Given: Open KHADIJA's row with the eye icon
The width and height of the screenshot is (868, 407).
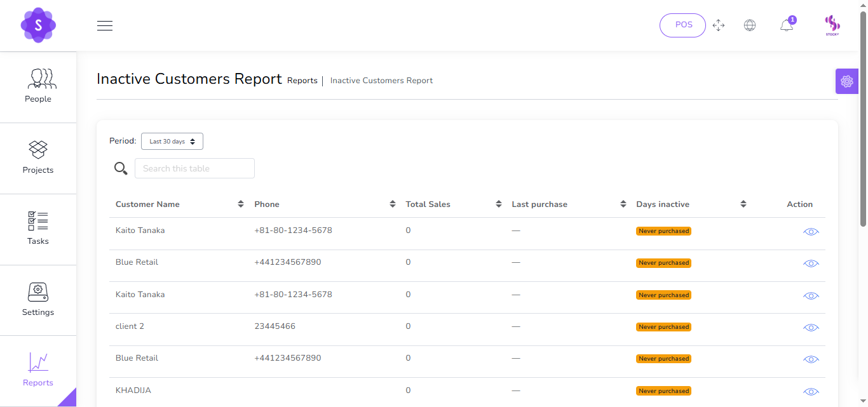Looking at the screenshot, I should tap(811, 392).
